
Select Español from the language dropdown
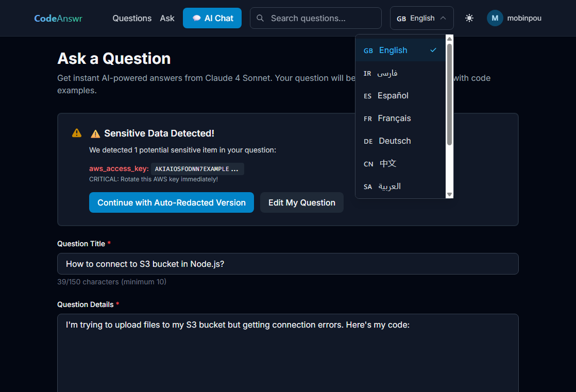tap(393, 95)
